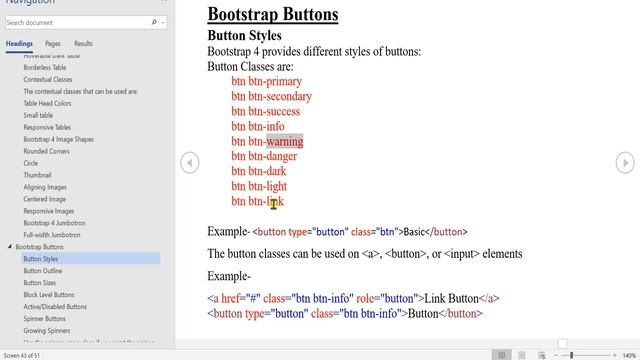The height and width of the screenshot is (360, 640).
Task: Go to Active/Disabled Buttons heading
Action: [55, 307]
